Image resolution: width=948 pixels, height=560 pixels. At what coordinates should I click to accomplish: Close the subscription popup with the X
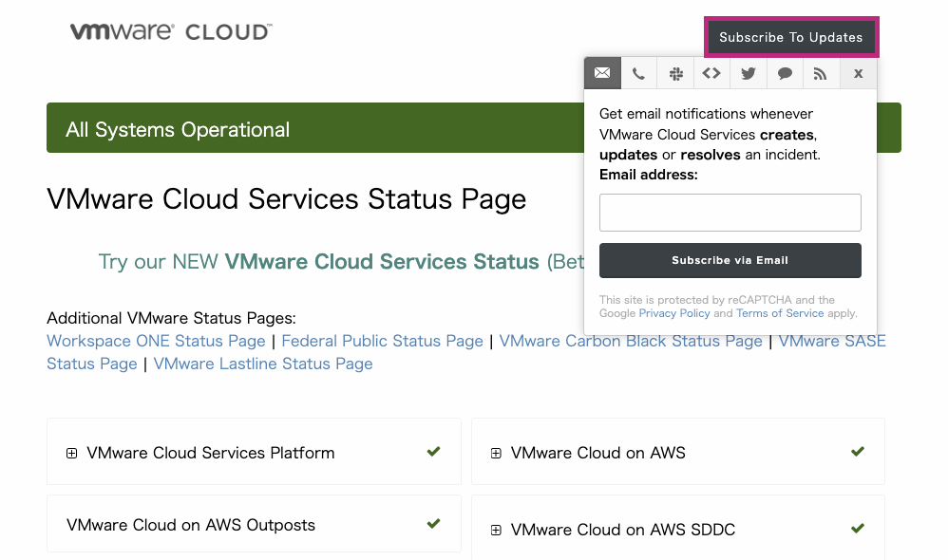858,73
